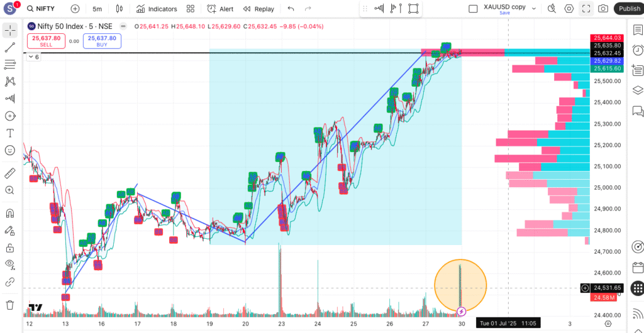Open the notes list plus icon in right sidebar
Viewport: 644px width, 333px height.
[638, 70]
